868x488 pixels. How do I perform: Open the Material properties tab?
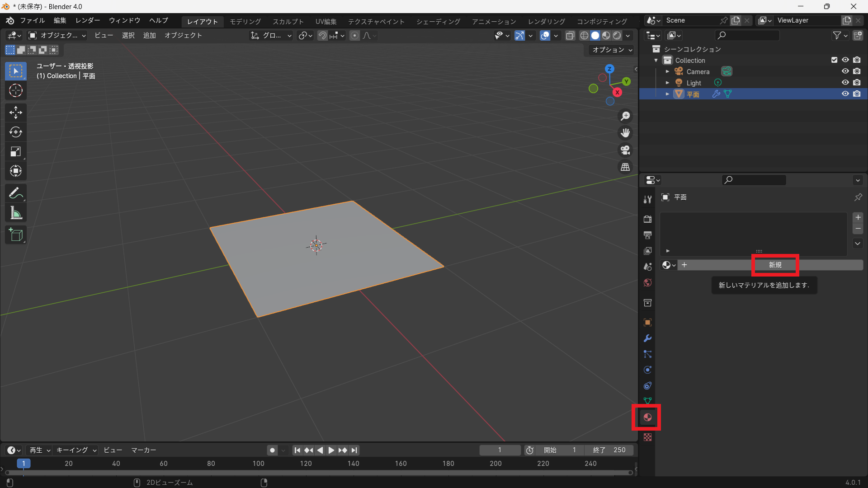coord(647,418)
